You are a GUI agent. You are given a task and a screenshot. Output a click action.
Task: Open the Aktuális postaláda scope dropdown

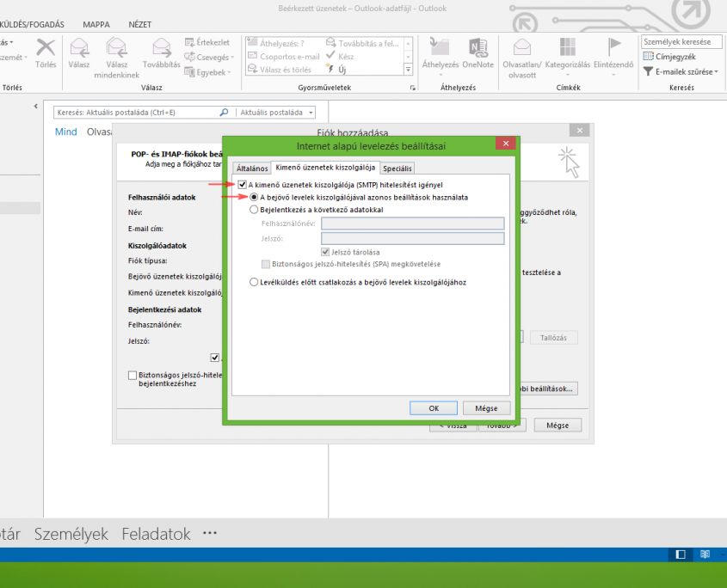(x=310, y=112)
